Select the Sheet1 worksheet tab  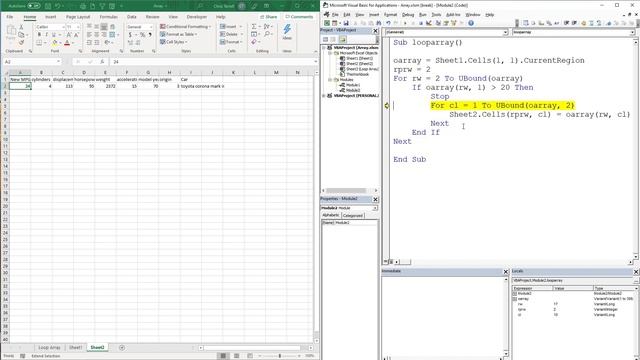[75, 347]
